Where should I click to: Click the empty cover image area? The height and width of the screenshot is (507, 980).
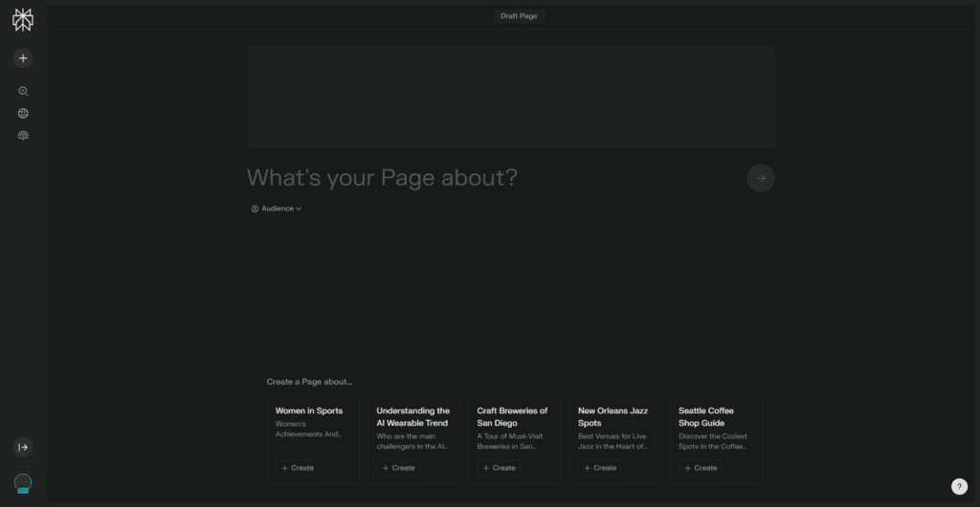point(510,96)
